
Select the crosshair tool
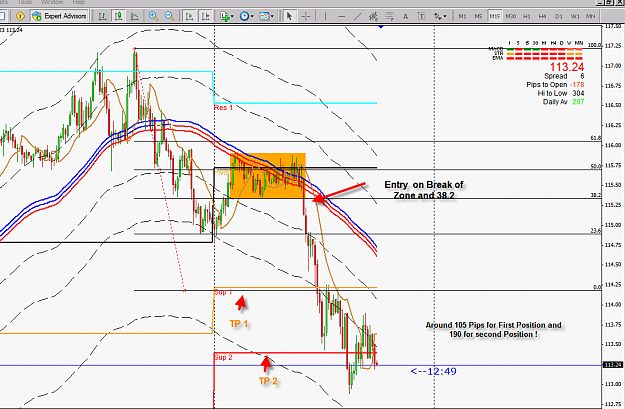pos(306,16)
